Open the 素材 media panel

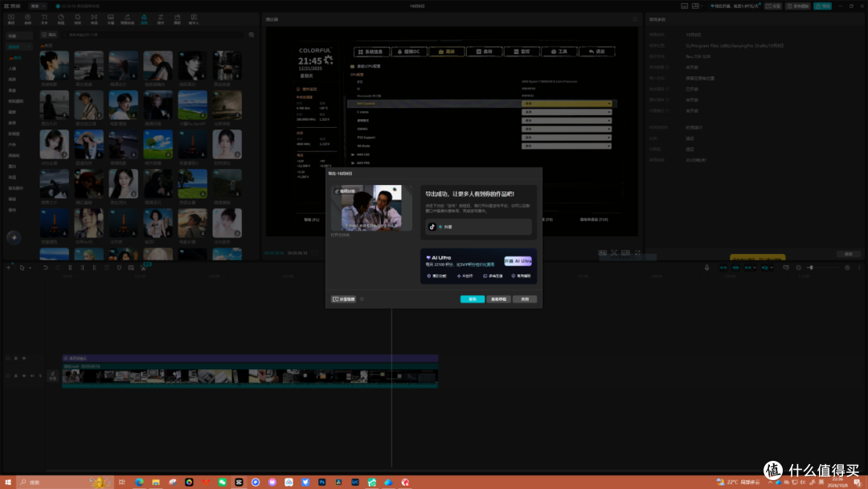(x=11, y=19)
